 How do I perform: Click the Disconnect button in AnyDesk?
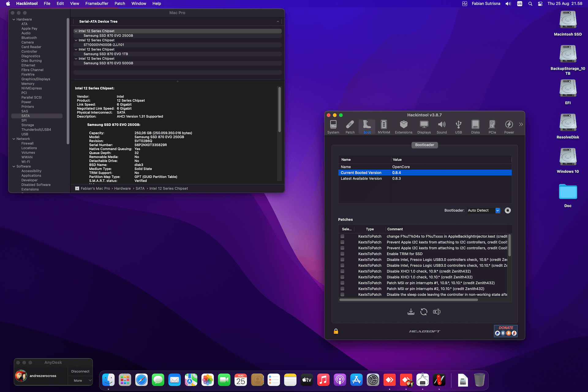coord(80,371)
